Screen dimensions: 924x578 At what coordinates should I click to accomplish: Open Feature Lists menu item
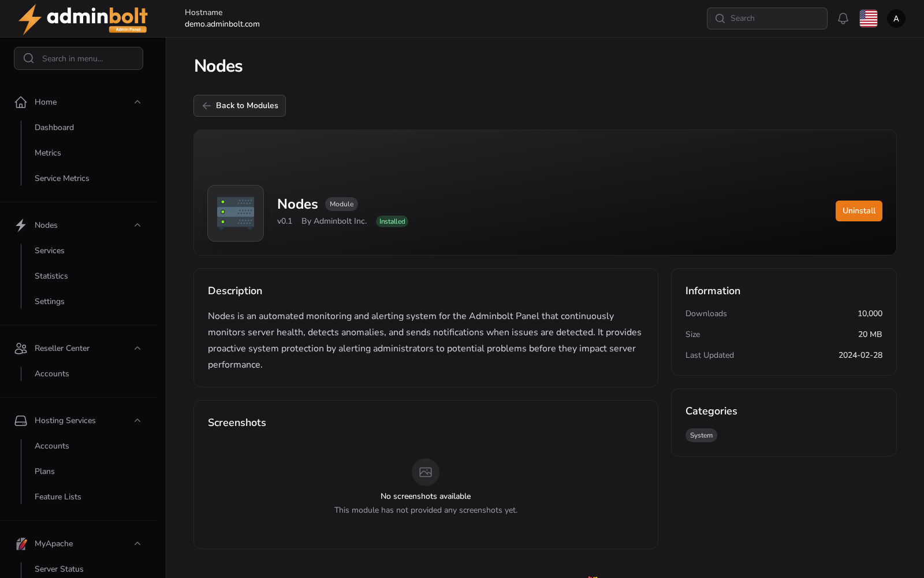tap(58, 497)
